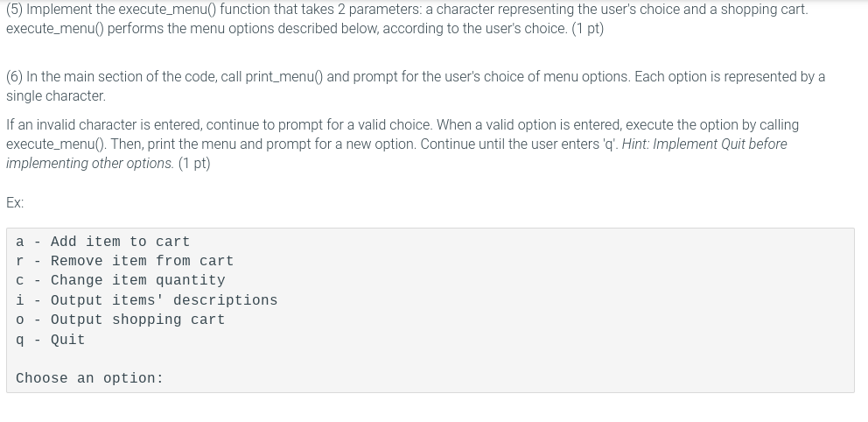Click "Add item to cart" menu line
The width and height of the screenshot is (868, 422).
(120, 242)
